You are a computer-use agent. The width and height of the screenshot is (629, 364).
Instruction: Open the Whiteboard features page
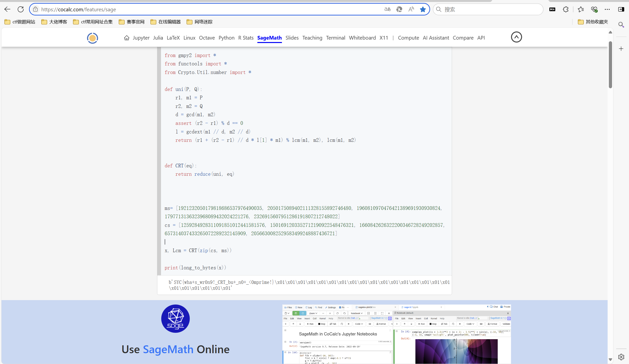(x=362, y=38)
